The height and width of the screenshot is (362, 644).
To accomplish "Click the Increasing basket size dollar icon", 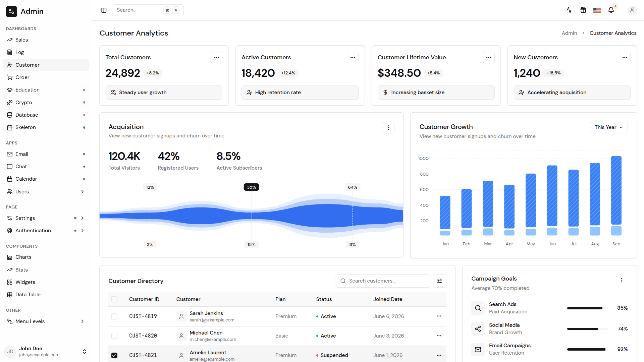I will pyautogui.click(x=385, y=93).
